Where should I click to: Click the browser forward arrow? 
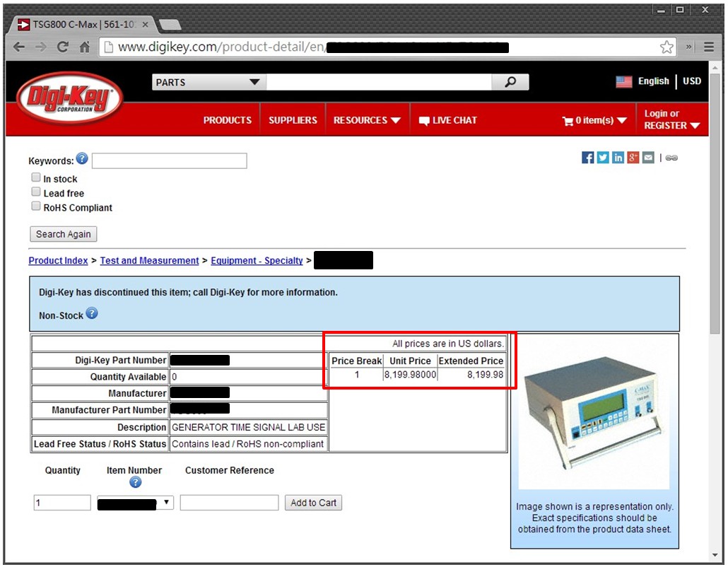coord(41,47)
